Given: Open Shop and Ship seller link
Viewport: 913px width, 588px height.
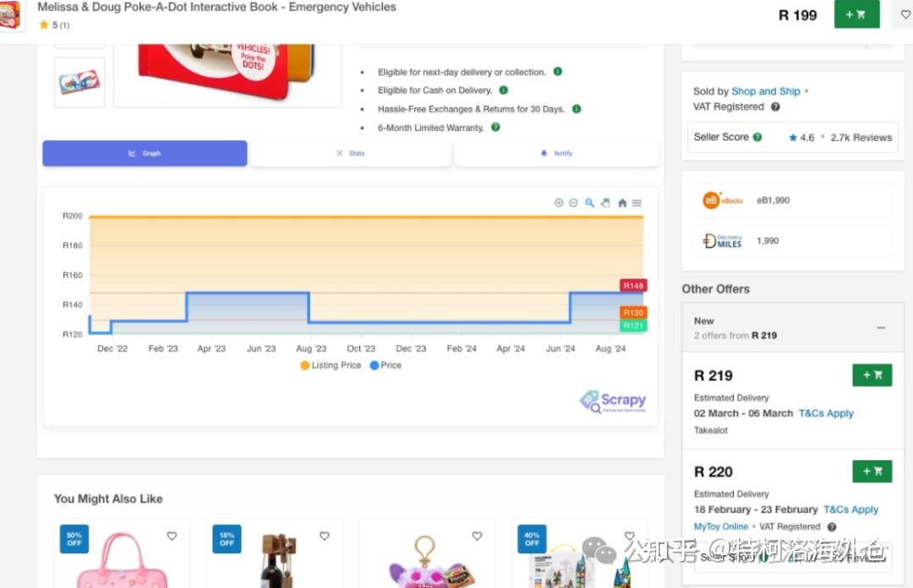Looking at the screenshot, I should 766,91.
